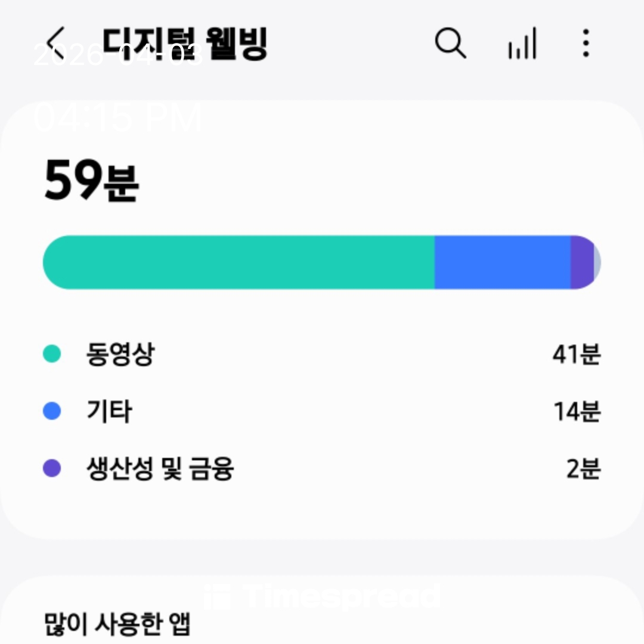Go back using the back arrow

pos(59,43)
